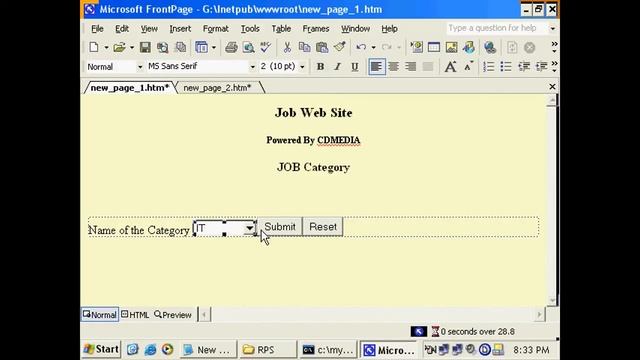The image size is (640, 360).
Task: Click the Submit button in the form
Action: pos(280,227)
